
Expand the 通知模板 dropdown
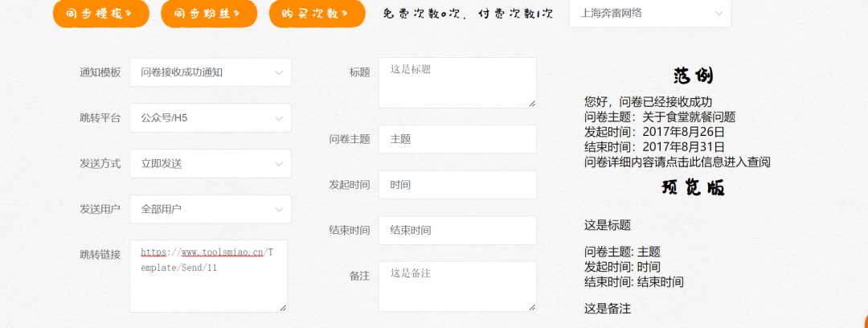(x=211, y=72)
